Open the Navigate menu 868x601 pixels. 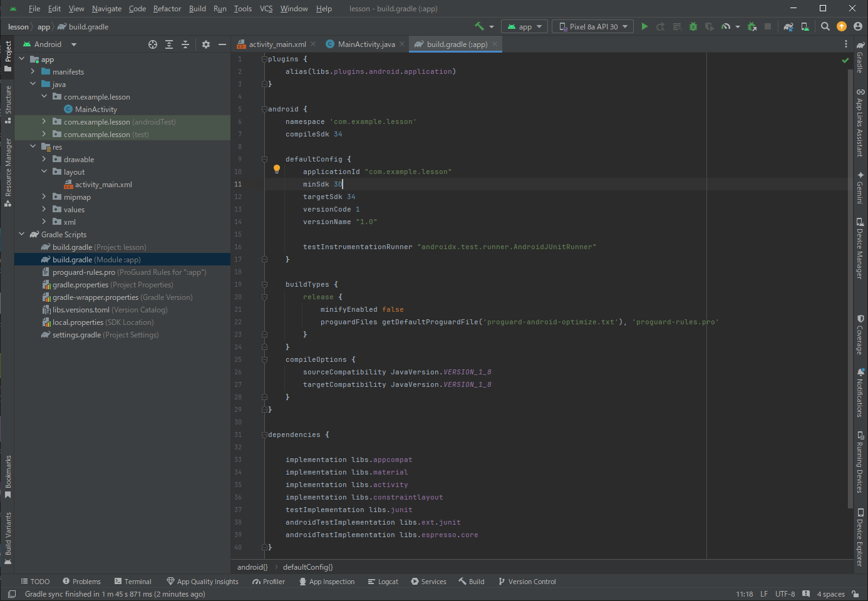pyautogui.click(x=106, y=9)
